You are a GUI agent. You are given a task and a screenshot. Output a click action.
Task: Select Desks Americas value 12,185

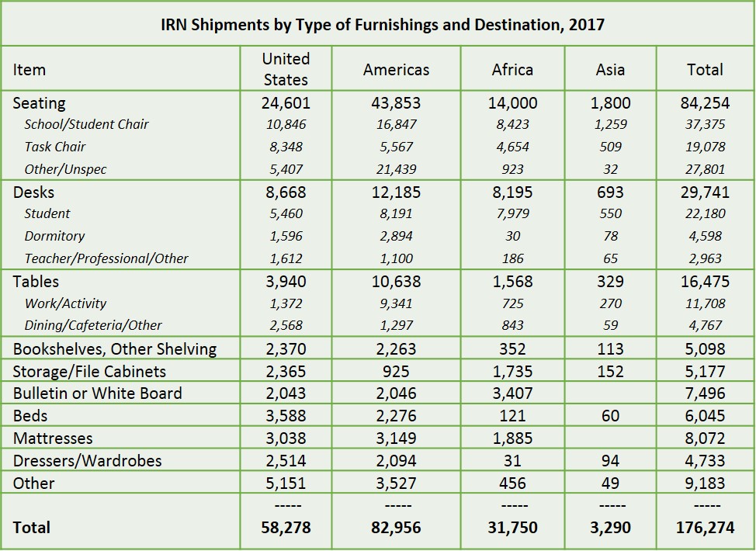(396, 192)
